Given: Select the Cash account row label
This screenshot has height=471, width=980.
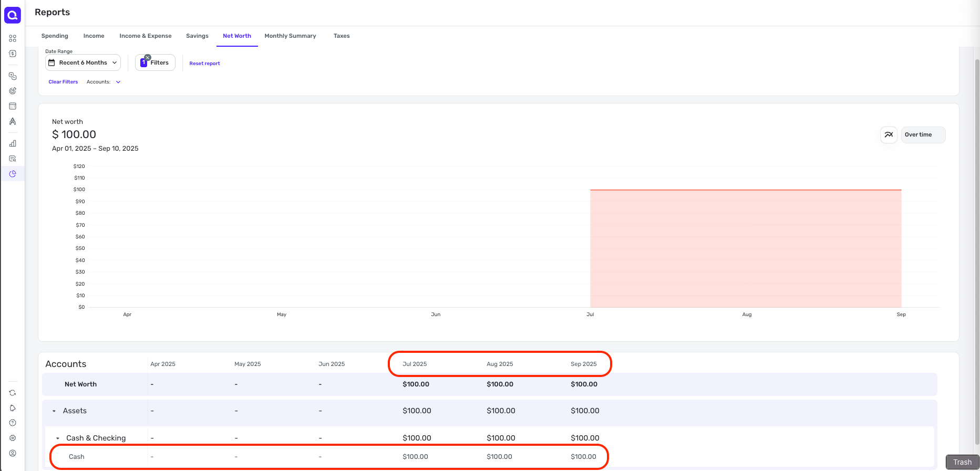Looking at the screenshot, I should (x=77, y=457).
